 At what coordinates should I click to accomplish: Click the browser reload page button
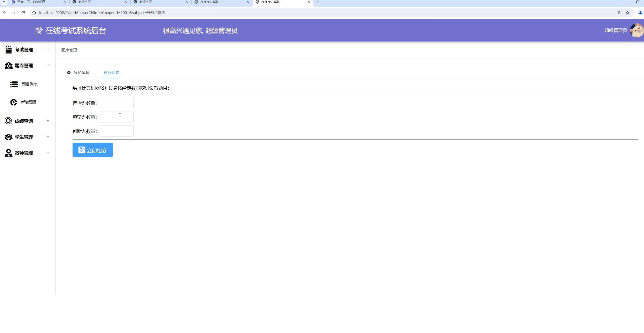[23, 13]
